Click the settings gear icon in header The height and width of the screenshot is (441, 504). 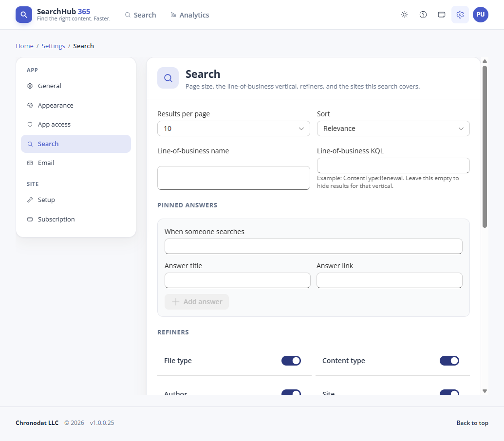click(460, 15)
